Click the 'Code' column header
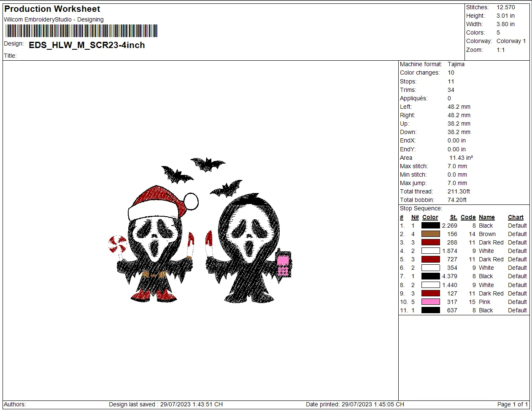 pyautogui.click(x=468, y=217)
